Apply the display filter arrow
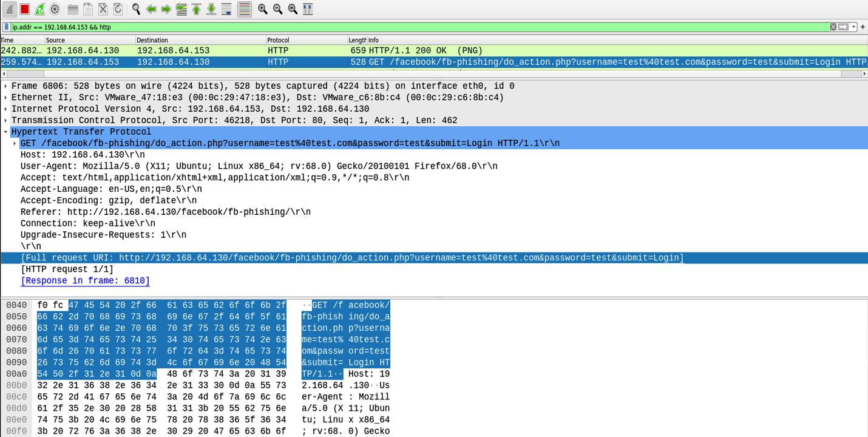 click(843, 27)
